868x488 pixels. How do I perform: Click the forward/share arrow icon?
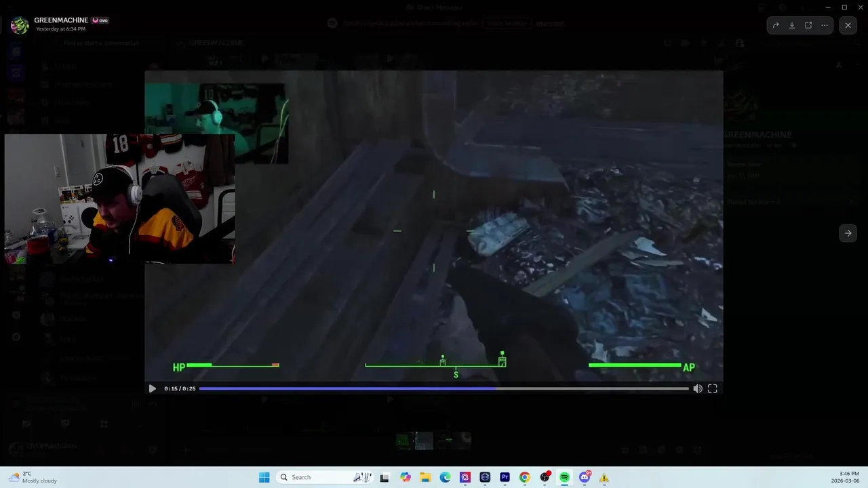776,25
